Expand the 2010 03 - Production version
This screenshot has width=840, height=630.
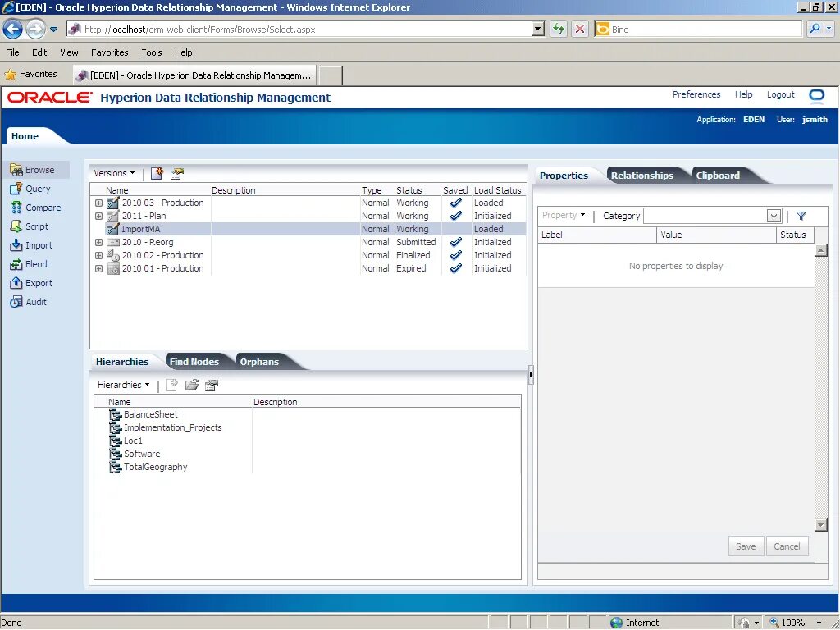[x=98, y=203]
